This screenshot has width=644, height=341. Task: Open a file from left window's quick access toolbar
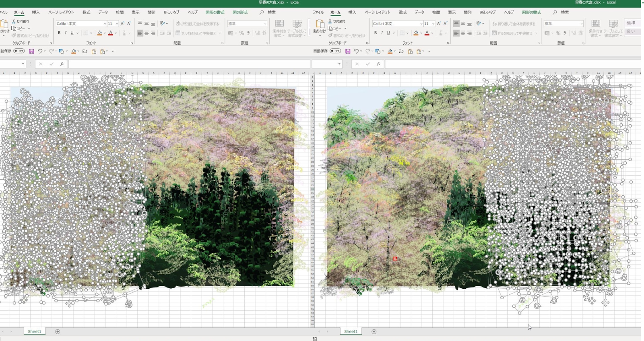[x=85, y=51]
